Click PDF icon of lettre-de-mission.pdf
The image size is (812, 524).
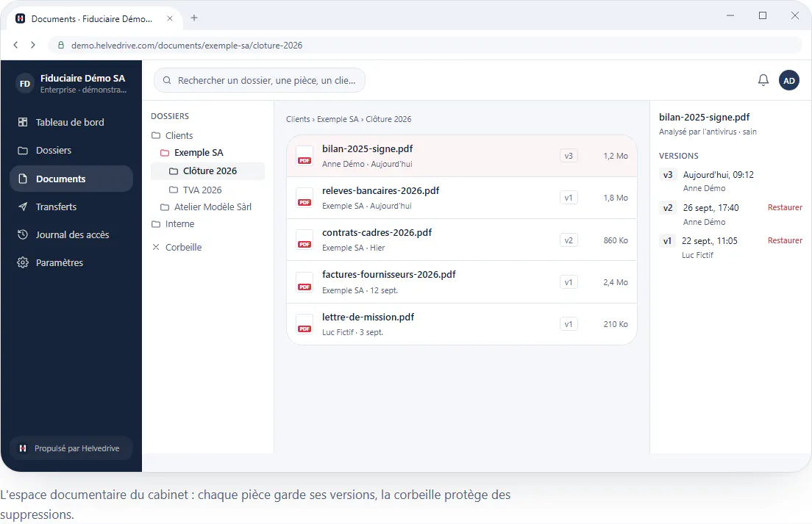pos(304,324)
